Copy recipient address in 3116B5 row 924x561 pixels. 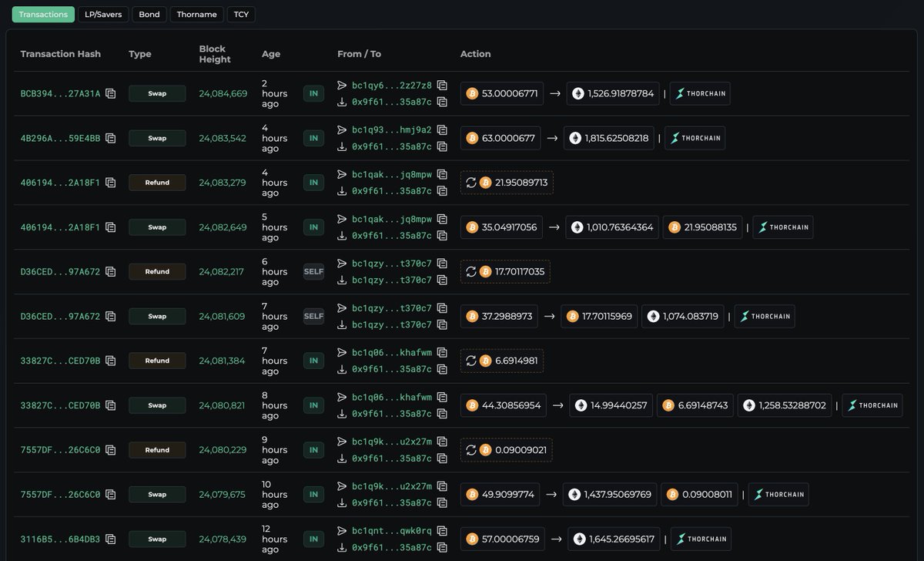pyautogui.click(x=442, y=547)
